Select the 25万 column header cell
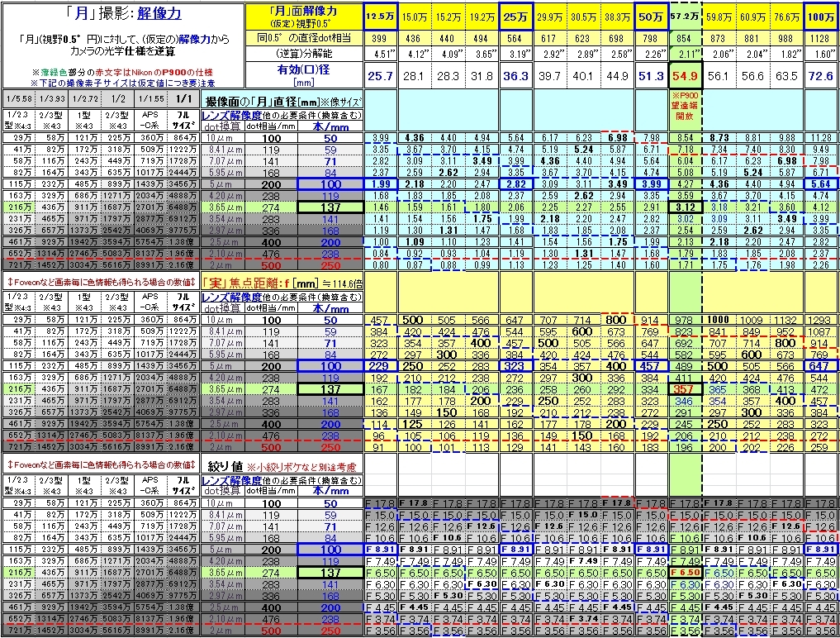The height and width of the screenshot is (638, 840). 515,17
